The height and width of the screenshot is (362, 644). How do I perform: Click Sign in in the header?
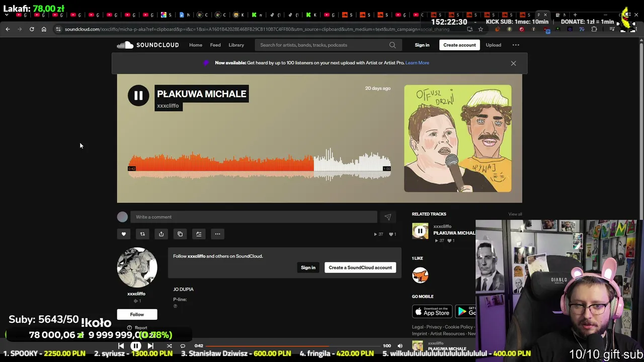click(422, 45)
